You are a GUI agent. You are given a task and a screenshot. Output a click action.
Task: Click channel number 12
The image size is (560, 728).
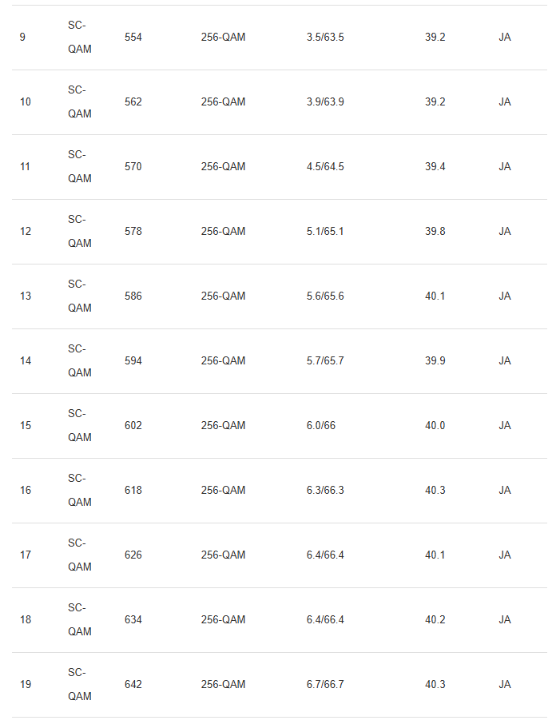pos(26,232)
